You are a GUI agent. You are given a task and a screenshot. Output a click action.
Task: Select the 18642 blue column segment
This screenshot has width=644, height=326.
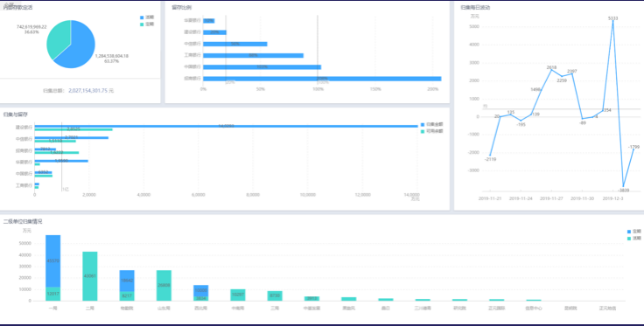click(127, 281)
